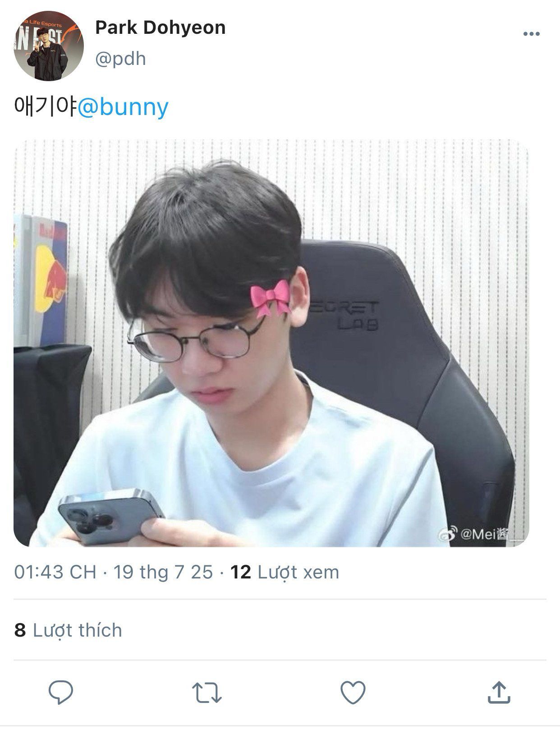Tap the retweet arrows icon

coord(207,693)
